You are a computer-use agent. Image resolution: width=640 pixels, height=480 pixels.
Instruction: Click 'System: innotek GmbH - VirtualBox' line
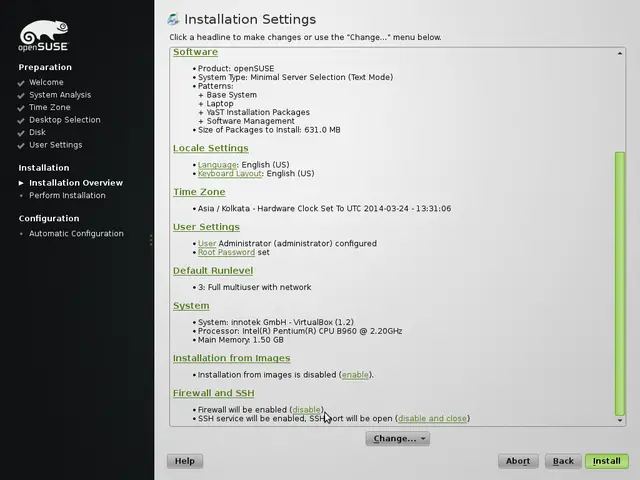(x=276, y=322)
